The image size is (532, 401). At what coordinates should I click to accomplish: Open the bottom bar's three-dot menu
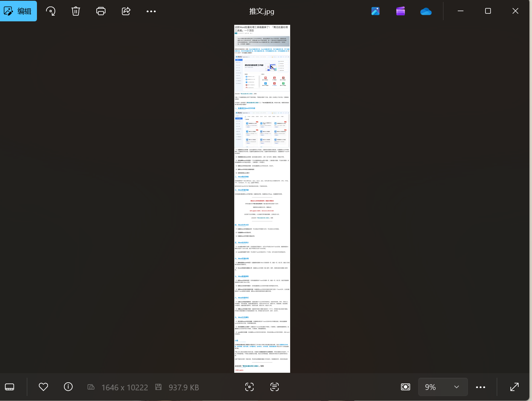[481, 387]
